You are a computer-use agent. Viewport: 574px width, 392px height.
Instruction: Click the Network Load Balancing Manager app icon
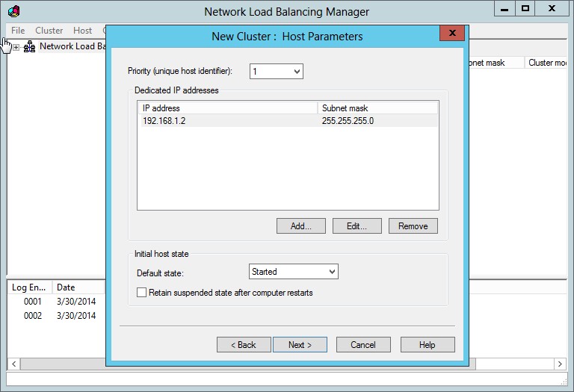(x=13, y=11)
